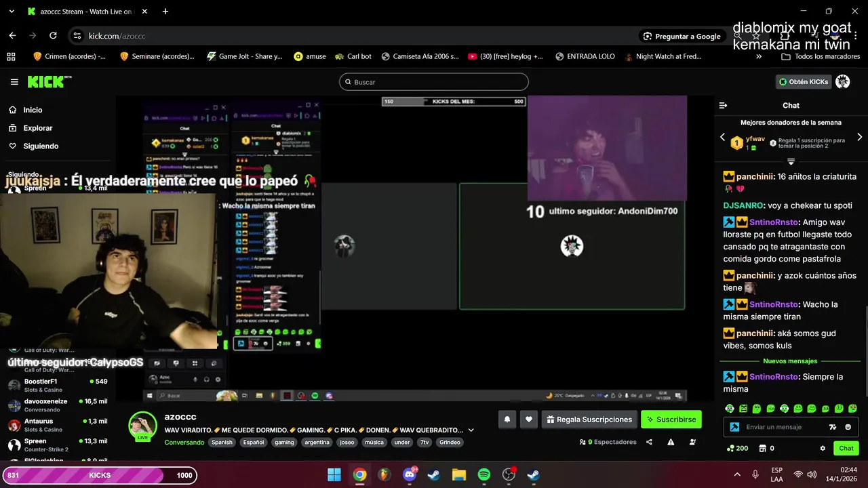Insert the angry square green emote
Image resolution: width=868 pixels, height=488 pixels.
[743, 409]
